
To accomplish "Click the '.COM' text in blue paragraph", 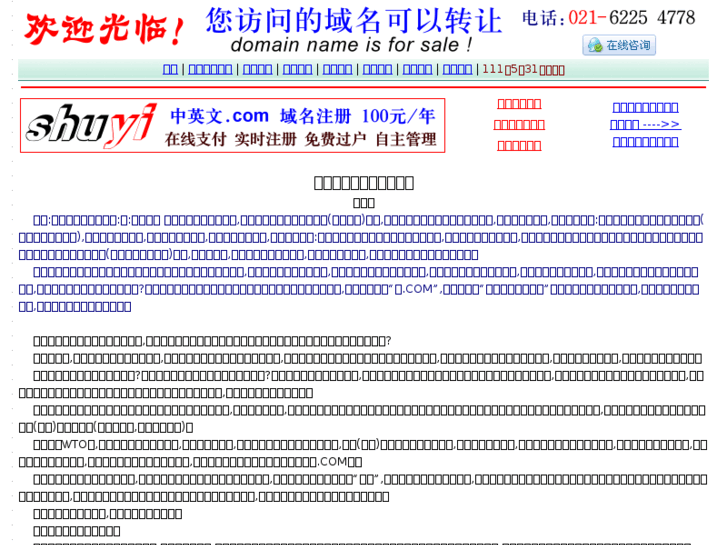I will 418,289.
